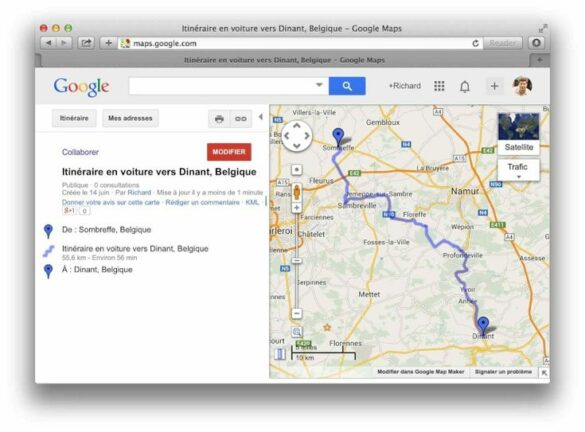Open search box suggestions dropdown arrow
Image resolution: width=585 pixels, height=432 pixels.
(x=319, y=85)
